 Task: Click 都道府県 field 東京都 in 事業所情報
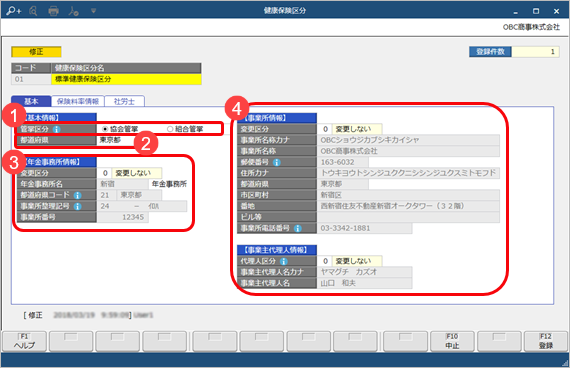pos(343,184)
